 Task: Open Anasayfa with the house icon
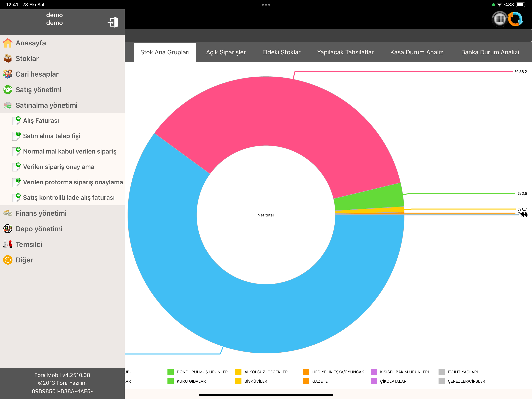pos(8,43)
